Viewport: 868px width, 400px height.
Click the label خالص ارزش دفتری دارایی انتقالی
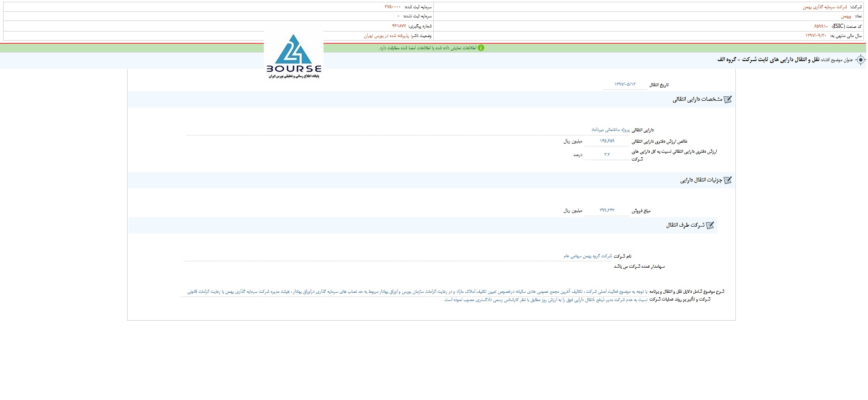click(659, 141)
